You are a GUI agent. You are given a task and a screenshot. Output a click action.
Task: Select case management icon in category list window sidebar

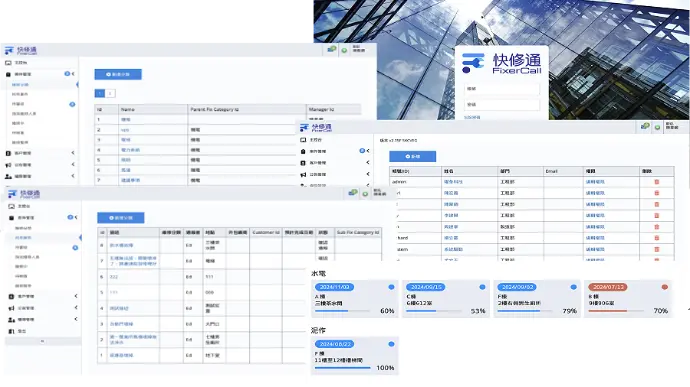pyautogui.click(x=8, y=74)
